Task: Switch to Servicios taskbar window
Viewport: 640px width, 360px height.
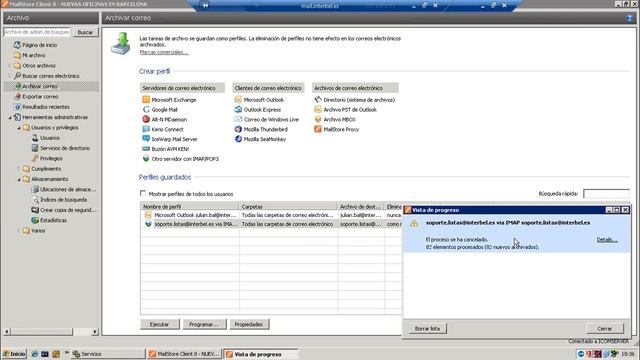Action: tap(109, 354)
